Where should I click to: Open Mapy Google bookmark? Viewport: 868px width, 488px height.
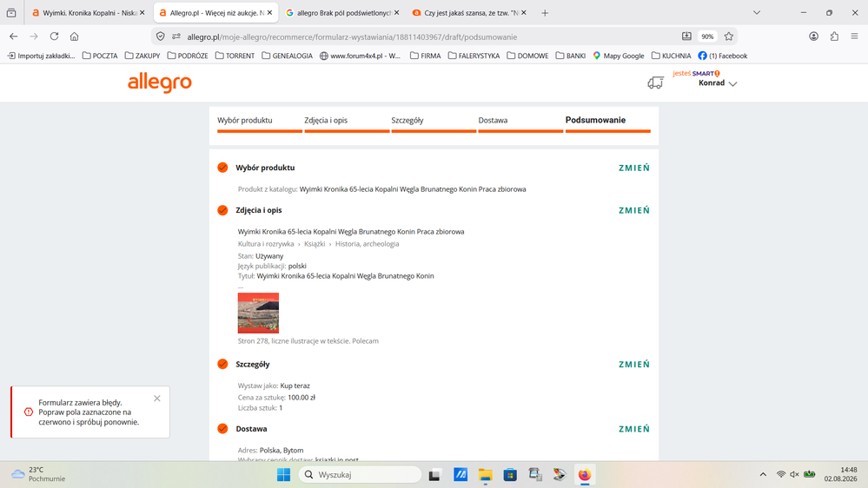619,56
